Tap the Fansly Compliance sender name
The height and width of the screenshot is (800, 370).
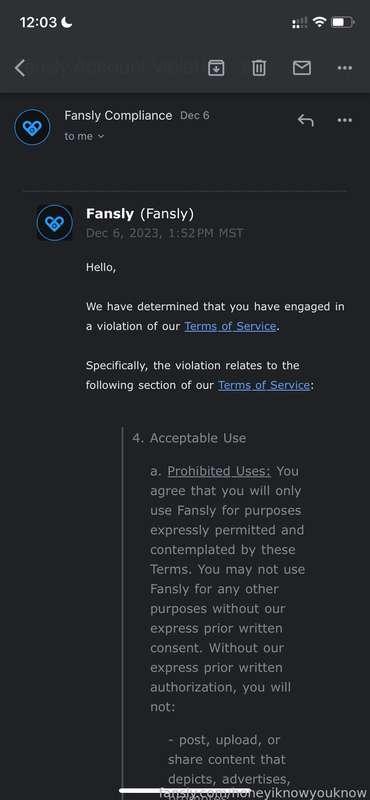[x=118, y=115]
